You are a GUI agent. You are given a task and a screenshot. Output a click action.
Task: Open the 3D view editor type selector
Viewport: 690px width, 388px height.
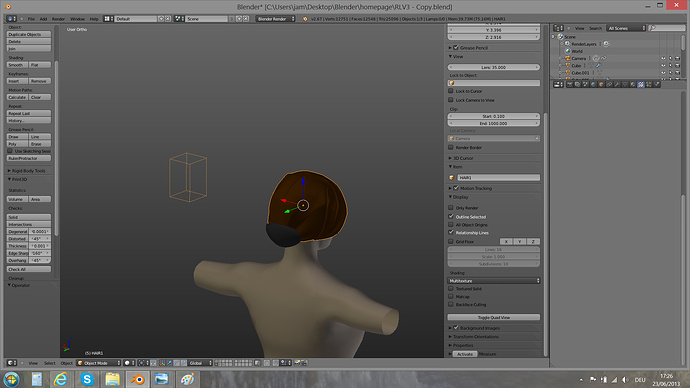(12, 363)
